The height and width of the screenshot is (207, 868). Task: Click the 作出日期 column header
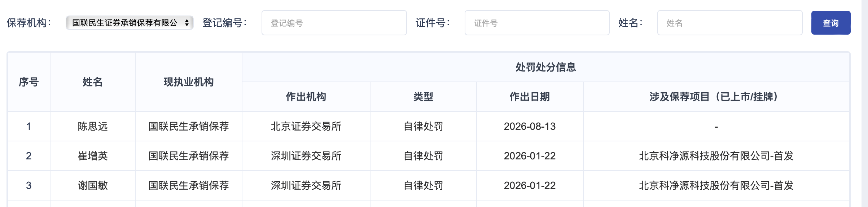click(x=530, y=97)
